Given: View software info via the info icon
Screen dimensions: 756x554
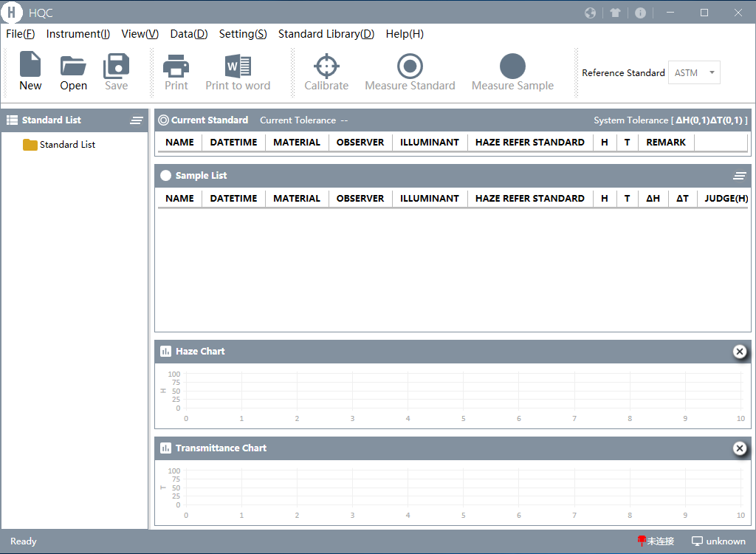Looking at the screenshot, I should click(641, 13).
